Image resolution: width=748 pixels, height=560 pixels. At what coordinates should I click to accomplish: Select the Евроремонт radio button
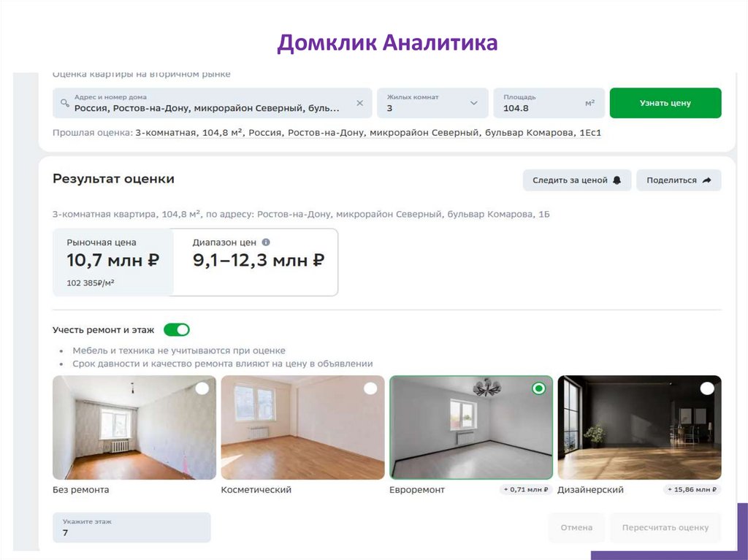pyautogui.click(x=538, y=388)
